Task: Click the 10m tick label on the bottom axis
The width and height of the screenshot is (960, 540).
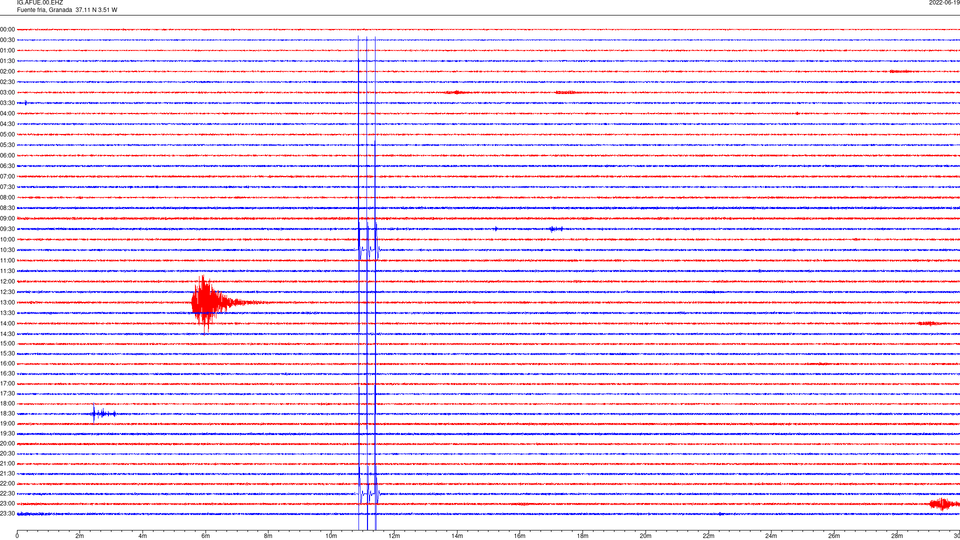Action: (331, 536)
